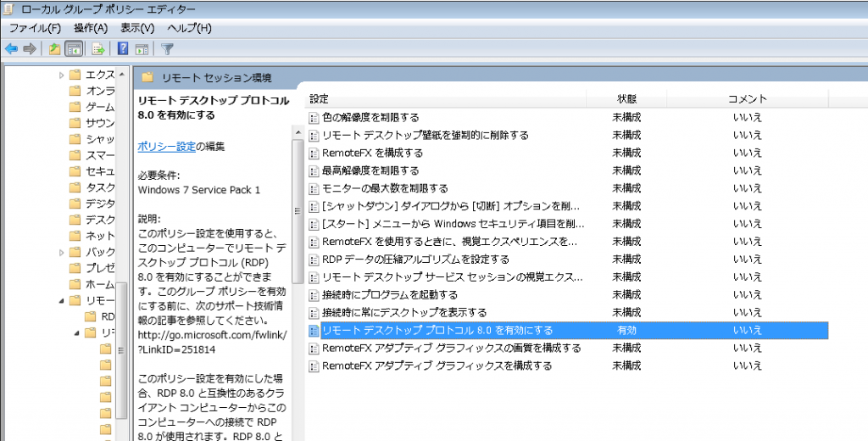Click the folder icon beside ホーム
This screenshot has width=868, height=441.
pyautogui.click(x=75, y=284)
